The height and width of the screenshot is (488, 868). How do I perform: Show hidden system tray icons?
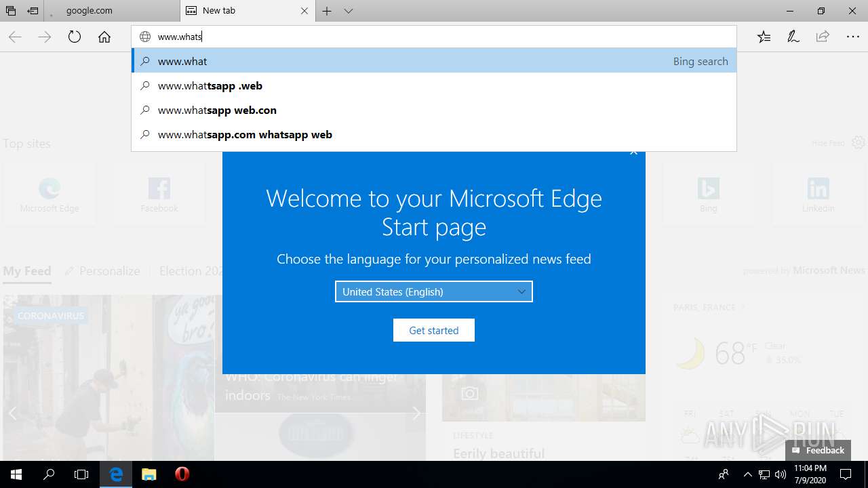click(748, 474)
